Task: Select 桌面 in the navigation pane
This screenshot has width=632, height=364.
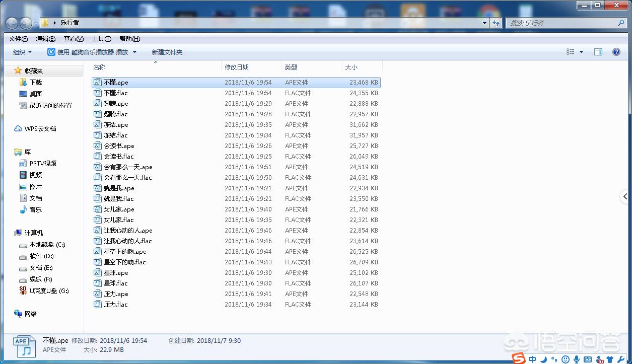Action: coord(36,94)
